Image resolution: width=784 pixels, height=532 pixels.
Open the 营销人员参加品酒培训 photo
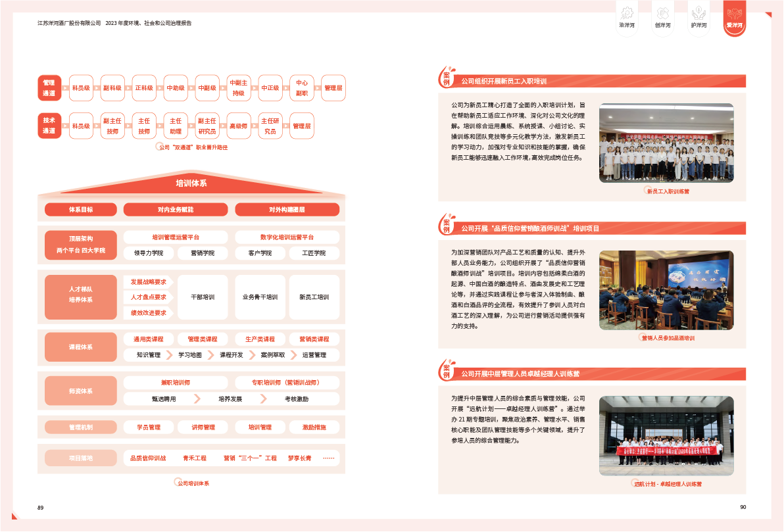coord(668,289)
